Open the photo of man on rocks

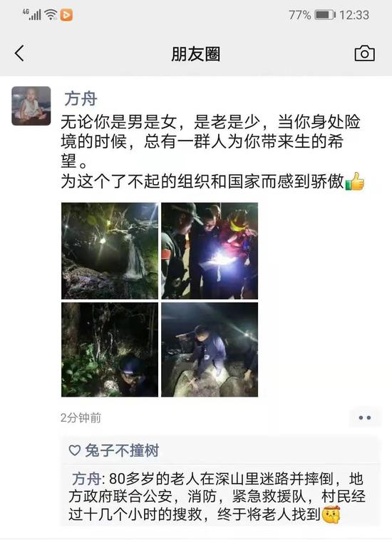click(x=210, y=350)
